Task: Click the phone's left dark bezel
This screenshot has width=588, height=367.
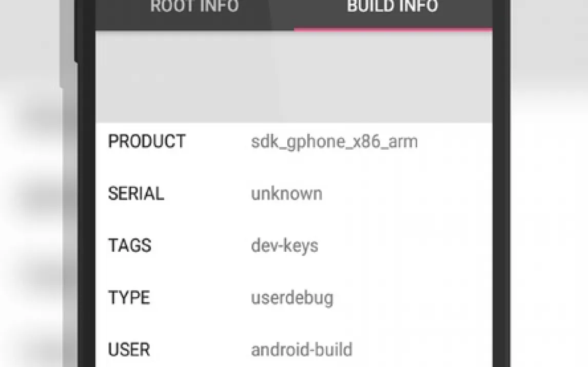Action: tap(86, 205)
